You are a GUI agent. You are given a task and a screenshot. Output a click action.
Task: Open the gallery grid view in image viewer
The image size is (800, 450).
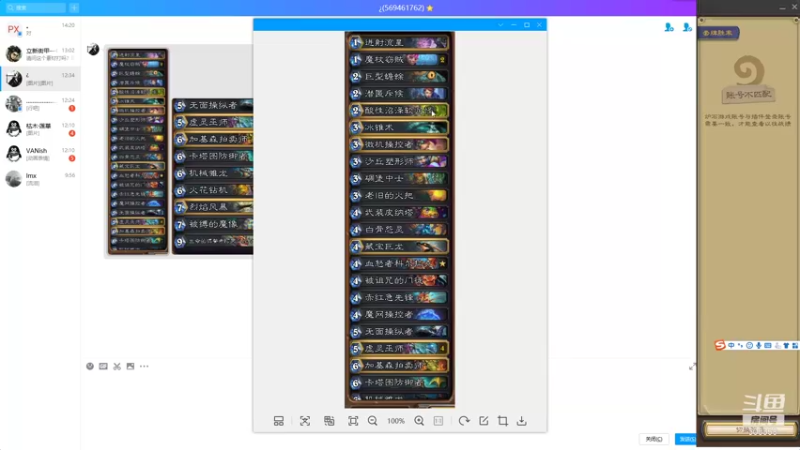pyautogui.click(x=279, y=421)
